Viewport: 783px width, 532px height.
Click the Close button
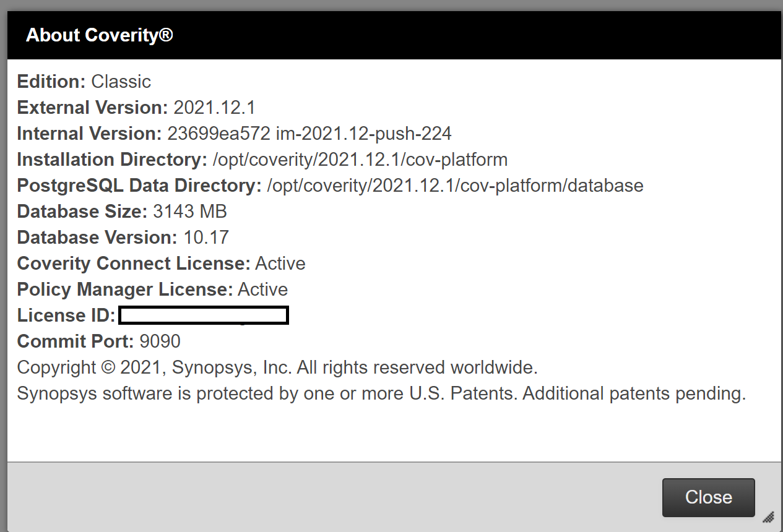tap(708, 497)
